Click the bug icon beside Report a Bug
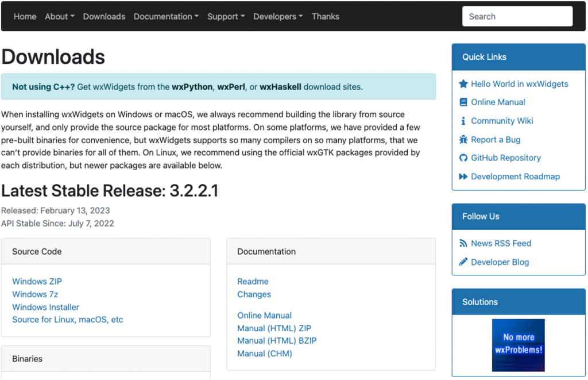The height and width of the screenshot is (380, 588). click(x=463, y=140)
